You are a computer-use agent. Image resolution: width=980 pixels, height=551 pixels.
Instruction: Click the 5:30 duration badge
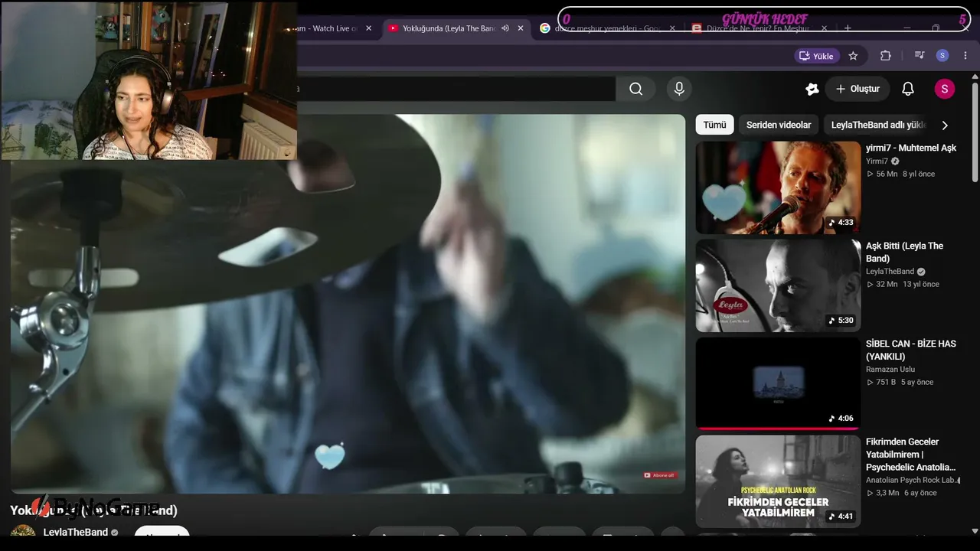click(x=841, y=321)
